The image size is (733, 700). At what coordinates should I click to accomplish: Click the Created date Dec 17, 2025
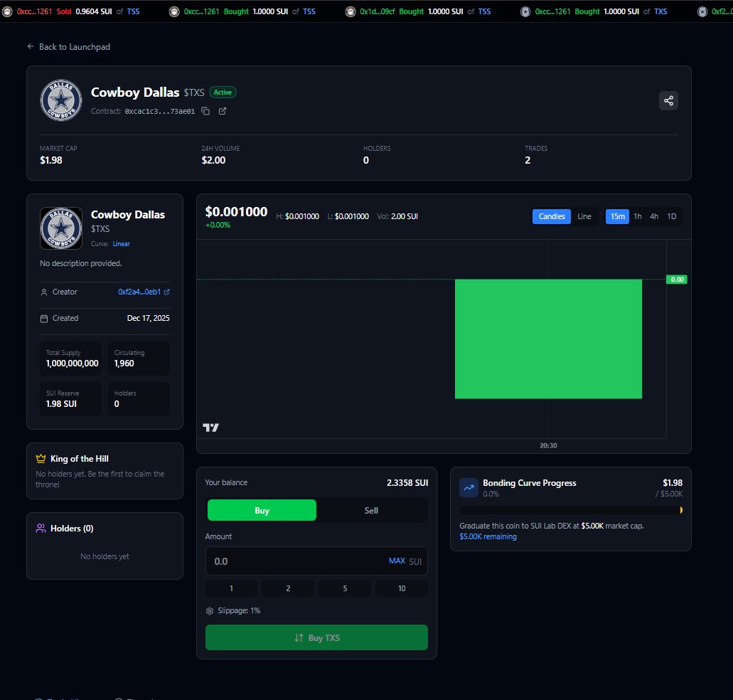point(148,318)
